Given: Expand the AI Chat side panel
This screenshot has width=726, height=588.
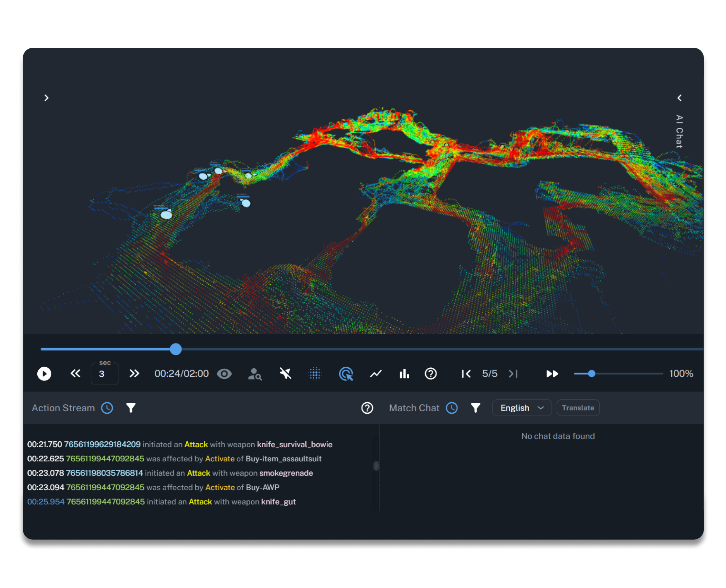Looking at the screenshot, I should (x=679, y=98).
